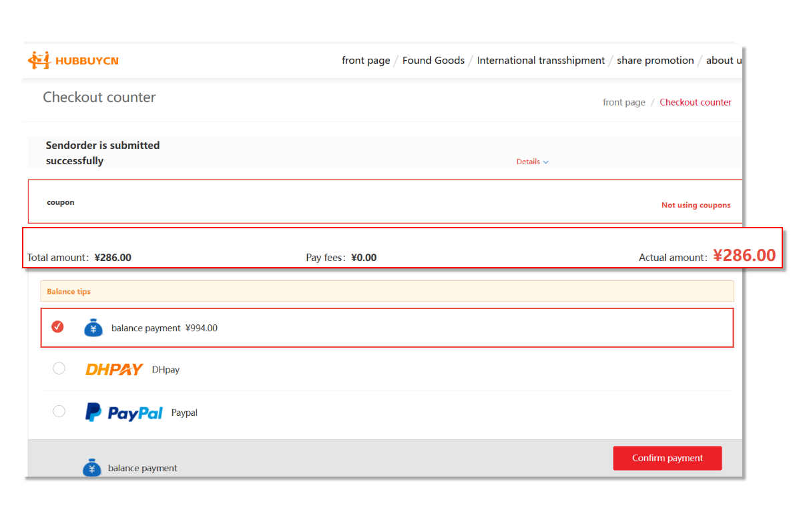803x532 pixels.
Task: Click the PayPal logo
Action: pos(124,413)
